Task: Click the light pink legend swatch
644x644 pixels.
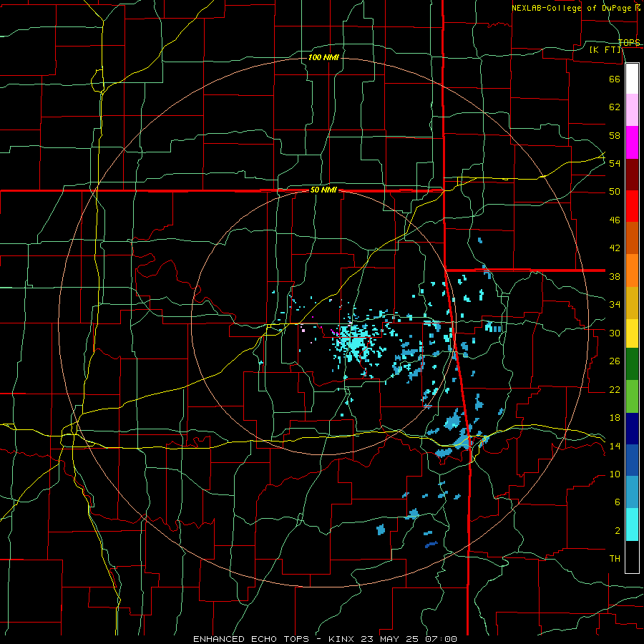Action: coord(632,110)
